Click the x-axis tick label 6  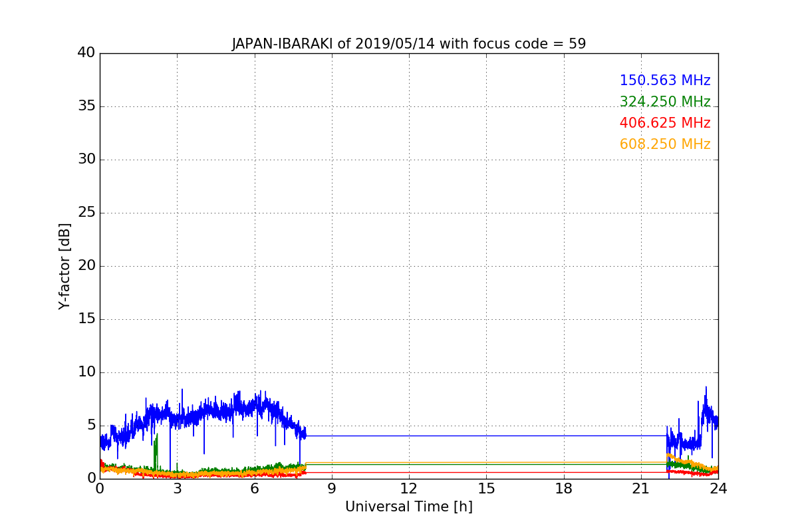click(254, 488)
